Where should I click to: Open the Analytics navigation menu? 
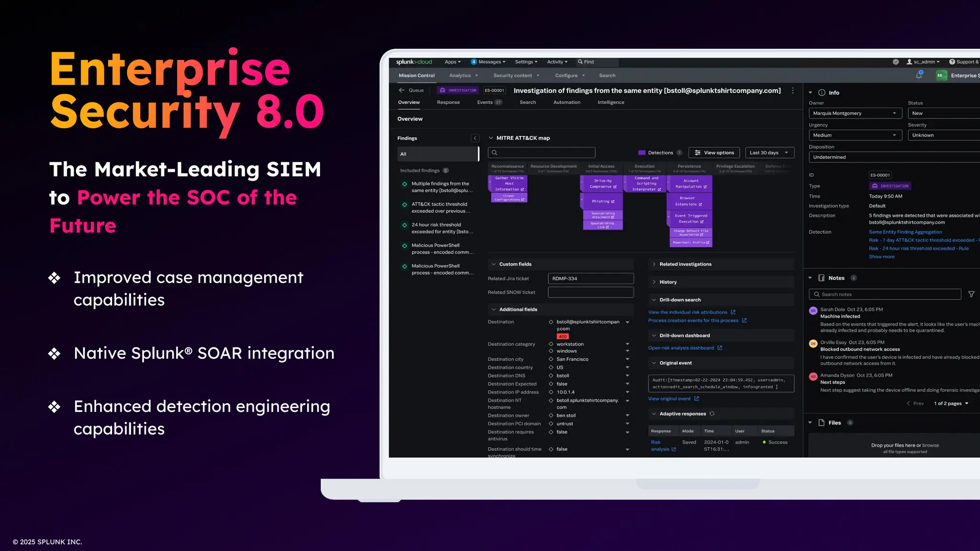coord(463,76)
